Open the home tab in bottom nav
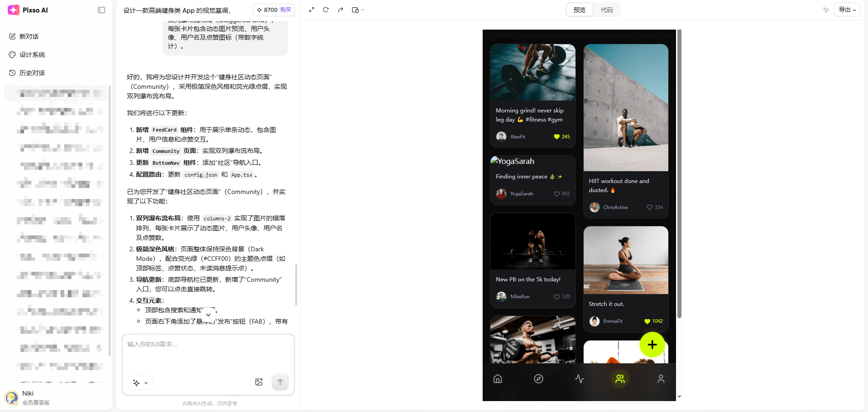868x412 pixels. [x=498, y=379]
